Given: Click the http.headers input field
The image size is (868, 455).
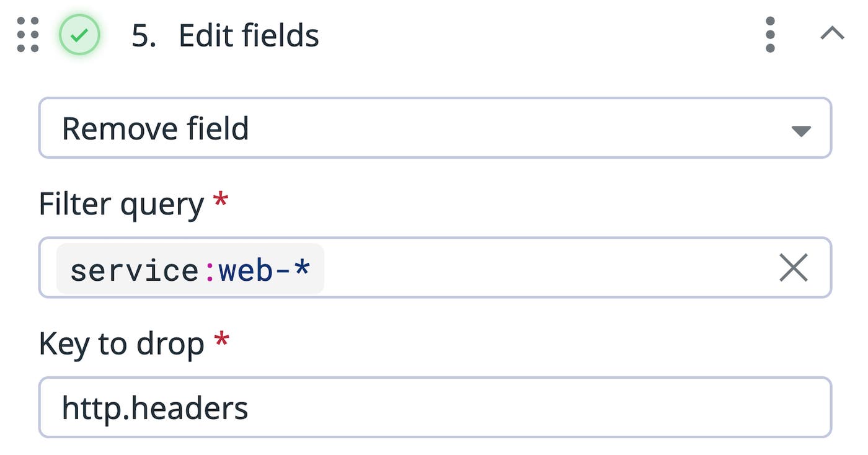Looking at the screenshot, I should [x=155, y=407].
